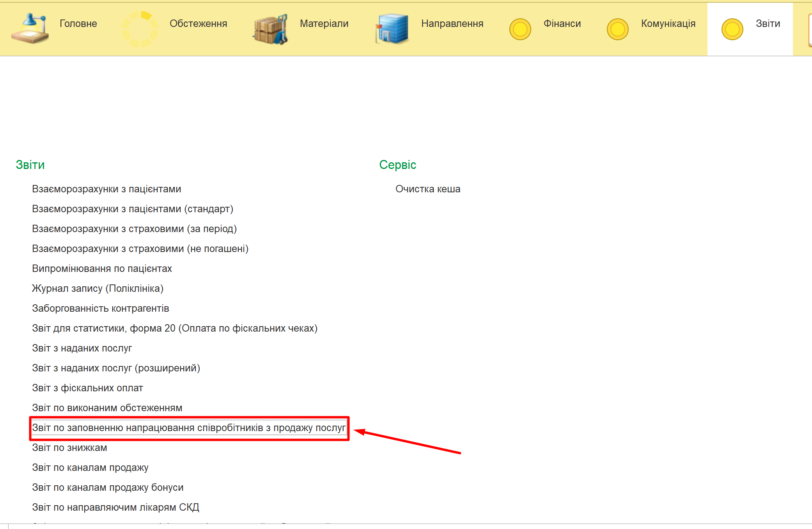Open Журнал запису (Поліклініка) report
Image resolution: width=812 pixels, height=529 pixels.
click(x=98, y=288)
